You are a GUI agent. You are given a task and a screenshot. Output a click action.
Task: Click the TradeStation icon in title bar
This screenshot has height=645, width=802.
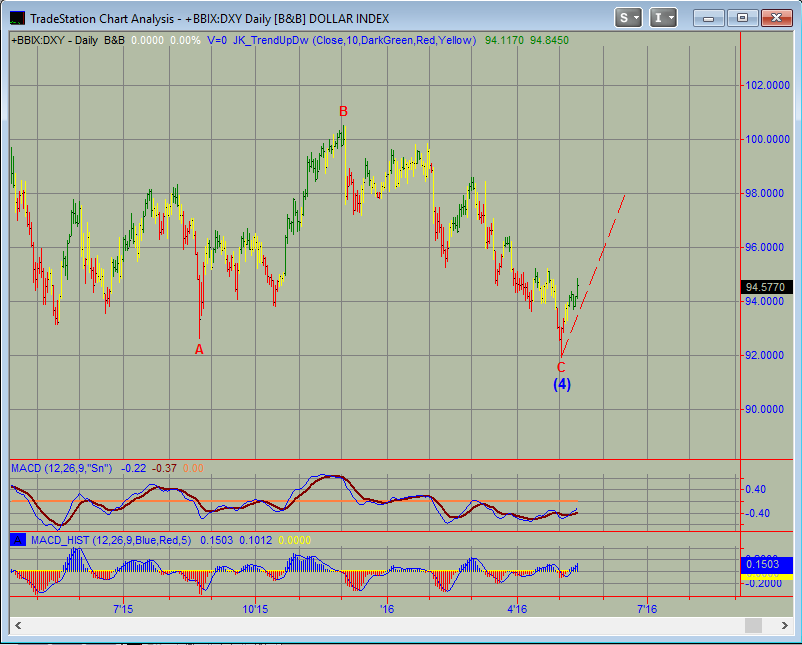[x=17, y=17]
